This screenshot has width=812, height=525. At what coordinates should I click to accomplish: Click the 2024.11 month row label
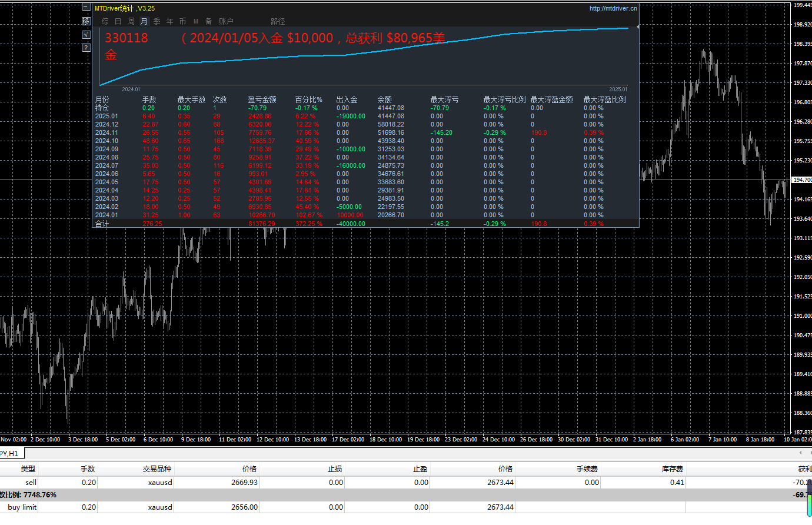click(x=107, y=132)
